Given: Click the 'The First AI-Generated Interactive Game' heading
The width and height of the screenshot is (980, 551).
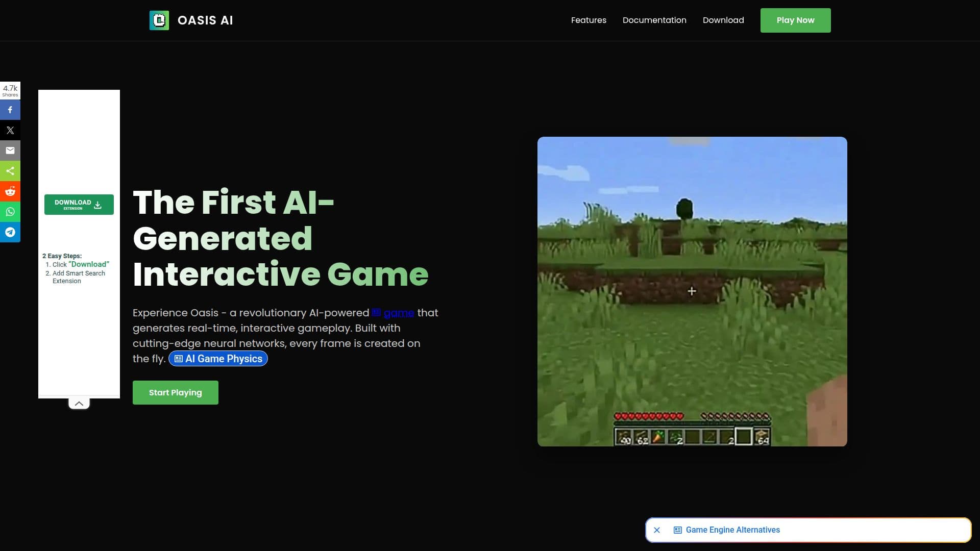Looking at the screenshot, I should 281,238.
